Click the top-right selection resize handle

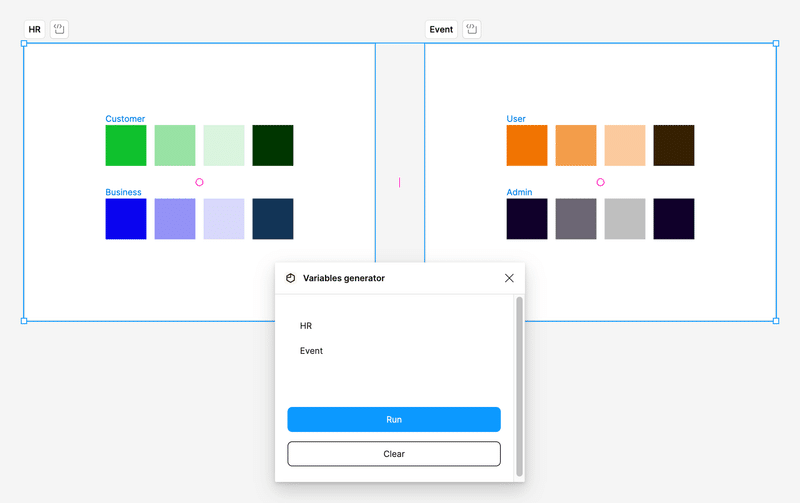(776, 43)
